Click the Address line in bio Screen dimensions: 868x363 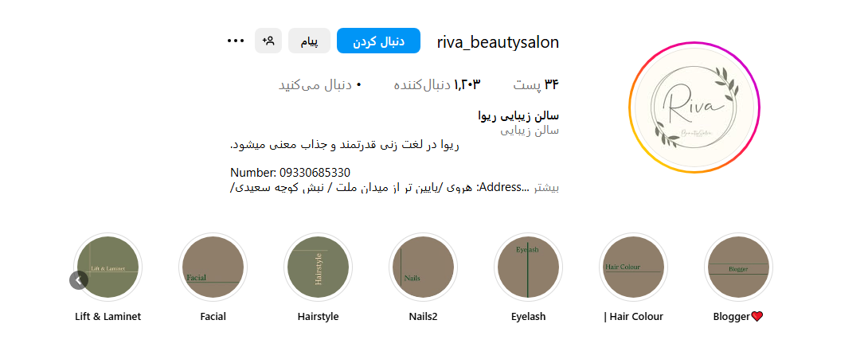click(381, 188)
